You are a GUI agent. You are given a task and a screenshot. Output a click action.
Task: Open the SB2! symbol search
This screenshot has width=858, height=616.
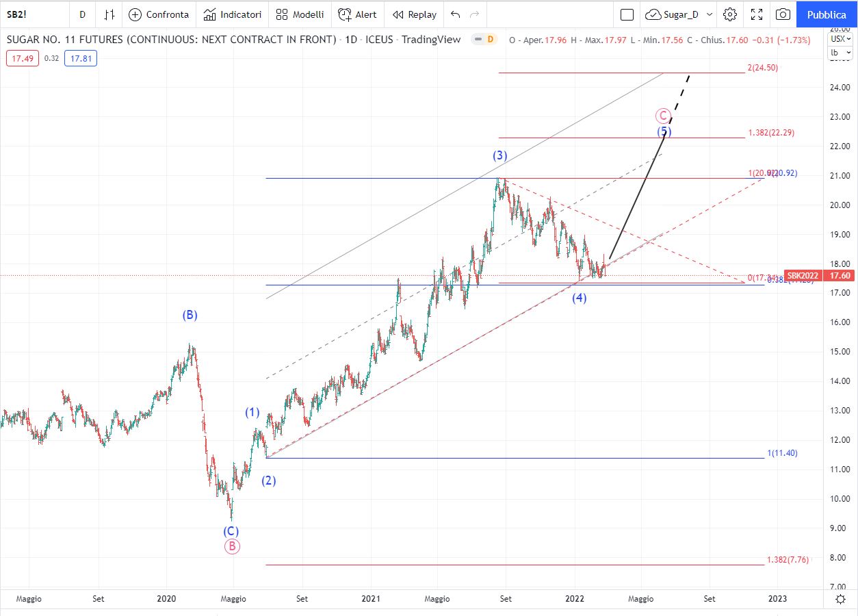coord(16,14)
